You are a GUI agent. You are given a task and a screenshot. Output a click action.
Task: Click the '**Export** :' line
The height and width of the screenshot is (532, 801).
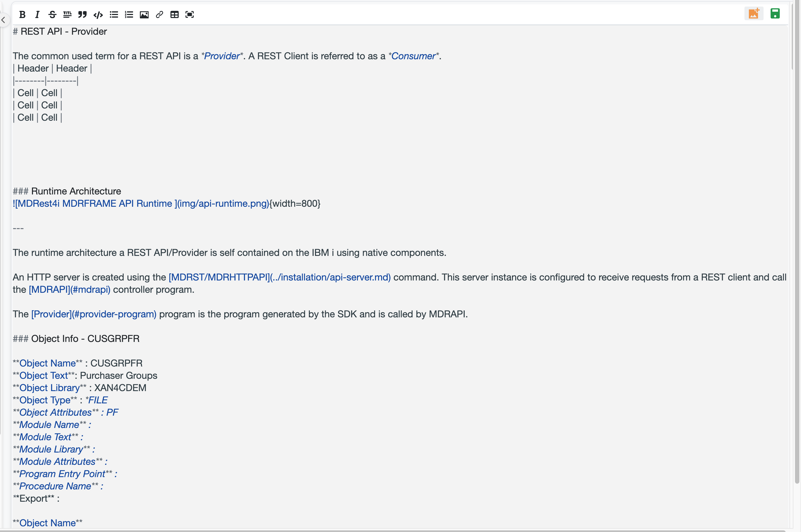[36, 498]
